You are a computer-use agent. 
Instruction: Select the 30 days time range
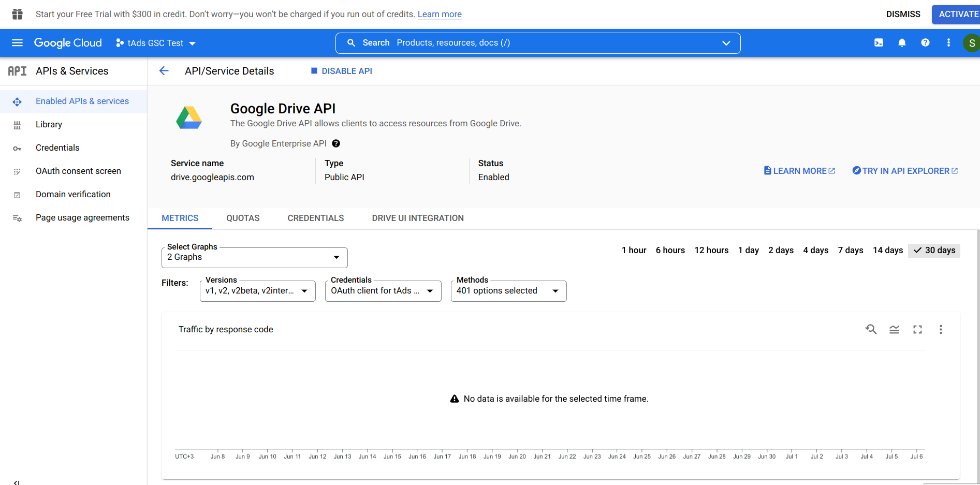[x=934, y=251]
